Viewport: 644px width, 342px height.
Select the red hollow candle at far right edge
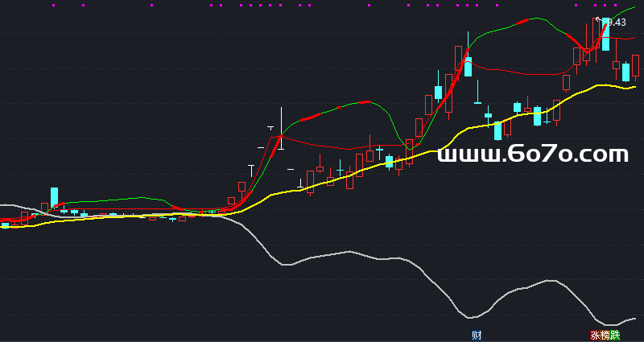coord(635,65)
